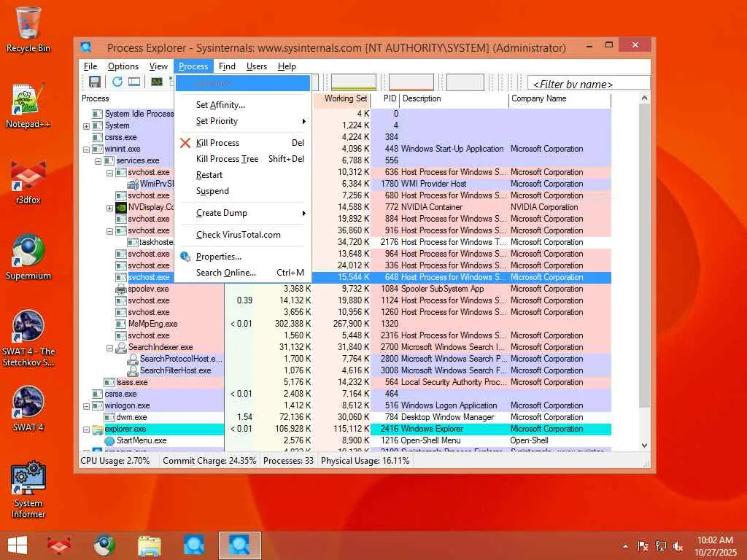Collapse the explorer.exe tree node

pos(86,429)
